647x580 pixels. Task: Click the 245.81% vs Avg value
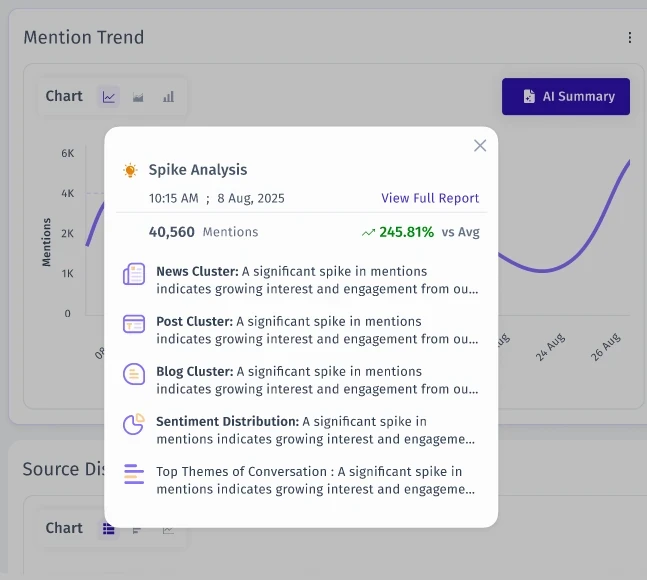[x=429, y=232]
